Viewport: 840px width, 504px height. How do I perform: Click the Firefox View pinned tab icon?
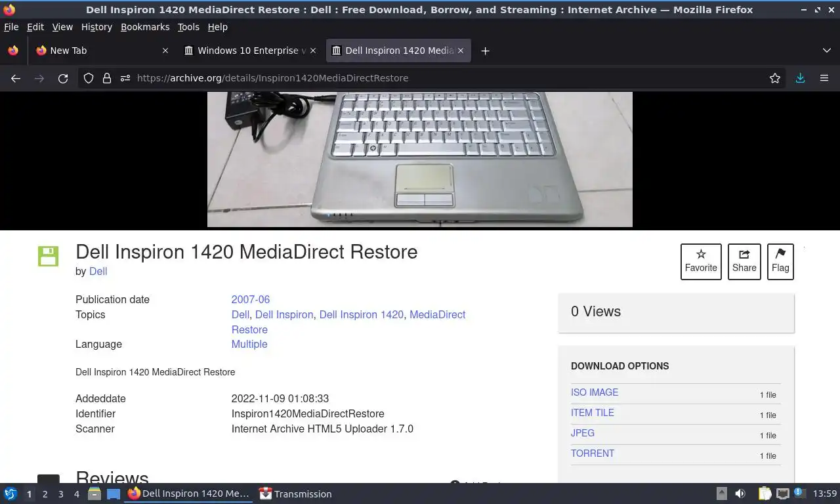tap(13, 51)
